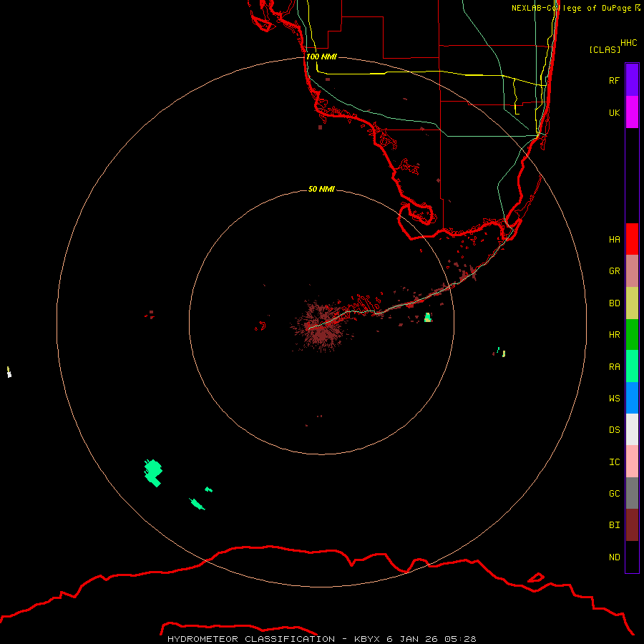Click the RA legend label
The height and width of the screenshot is (644, 644).
point(614,367)
